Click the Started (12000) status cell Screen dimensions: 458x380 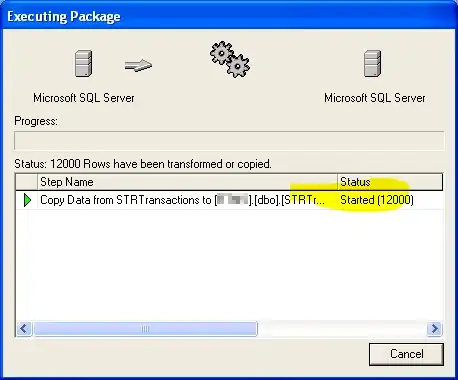click(x=377, y=200)
